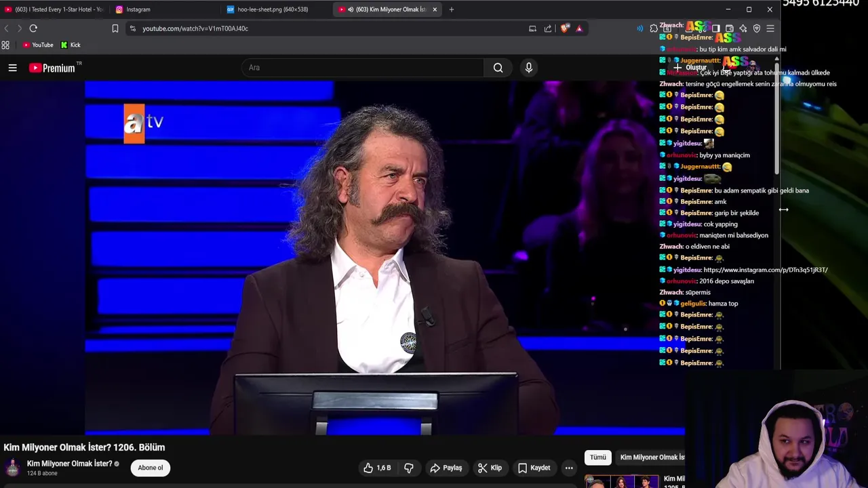Image resolution: width=868 pixels, height=488 pixels.
Task: Switch to the Instagram tab
Action: [166, 9]
